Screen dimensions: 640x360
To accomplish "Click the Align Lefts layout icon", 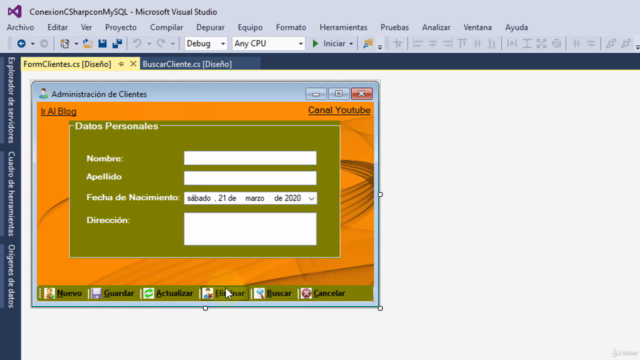I will (417, 43).
